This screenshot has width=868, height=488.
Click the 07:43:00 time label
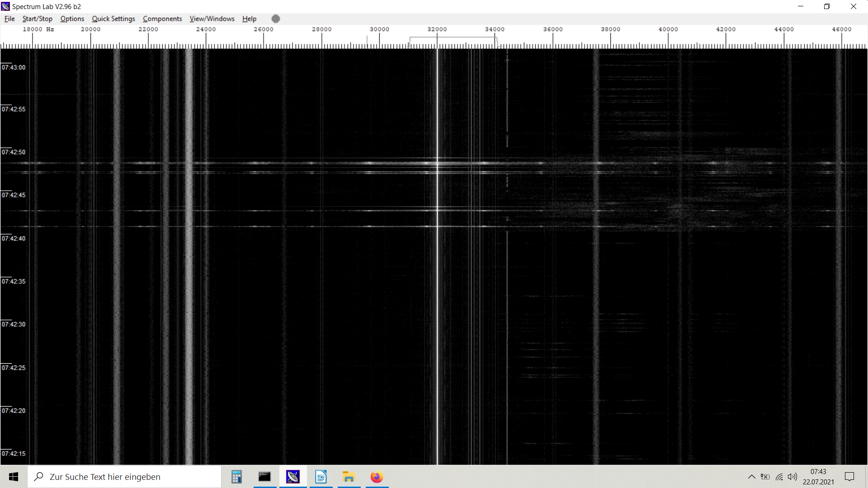click(x=14, y=67)
